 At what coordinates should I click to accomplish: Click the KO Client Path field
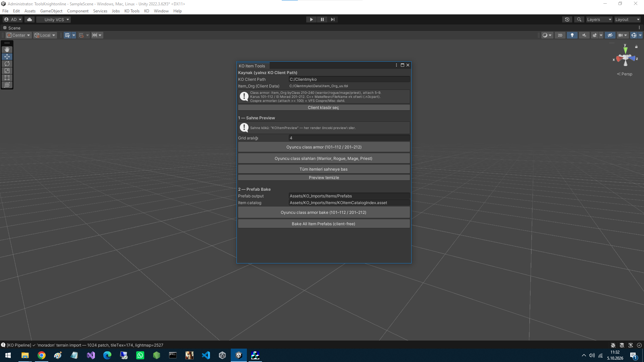(349, 79)
